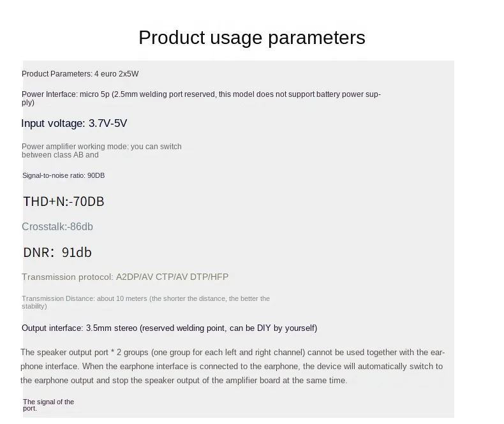Click the "DNR: 91db" specification
Image resolution: width=504 pixels, height=424 pixels.
click(57, 252)
